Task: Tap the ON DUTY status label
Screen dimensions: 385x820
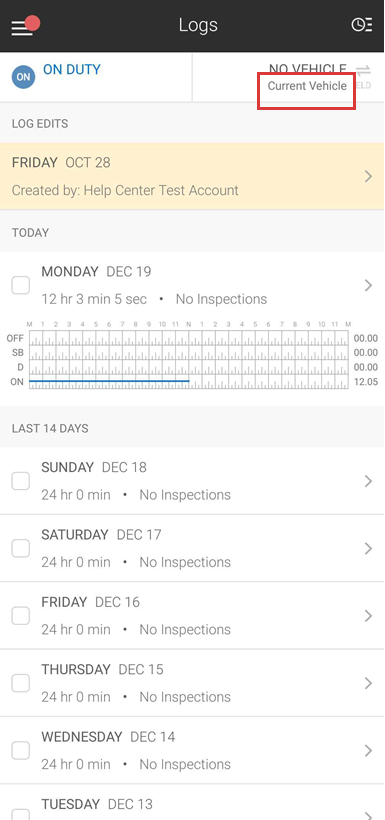Action: [x=72, y=70]
